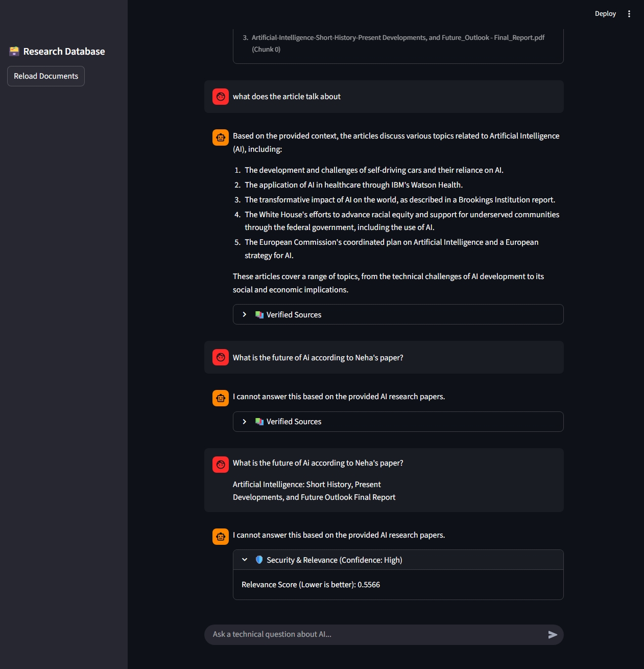This screenshot has width=644, height=669.
Task: Expand the second Verified Sources chevron
Action: [245, 422]
